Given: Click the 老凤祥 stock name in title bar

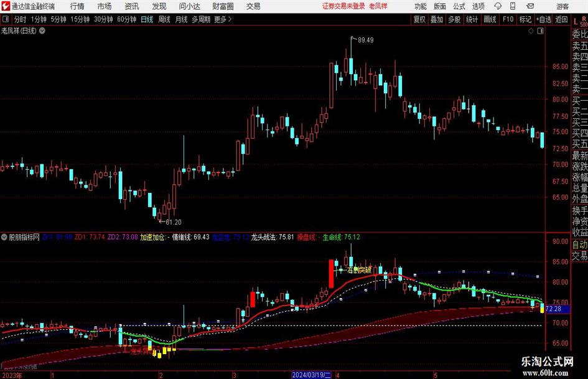Looking at the screenshot, I should [378, 6].
